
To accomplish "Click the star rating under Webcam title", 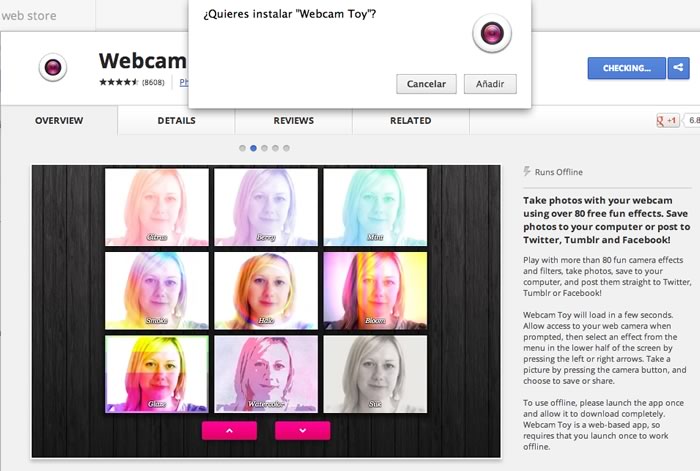I will (119, 82).
